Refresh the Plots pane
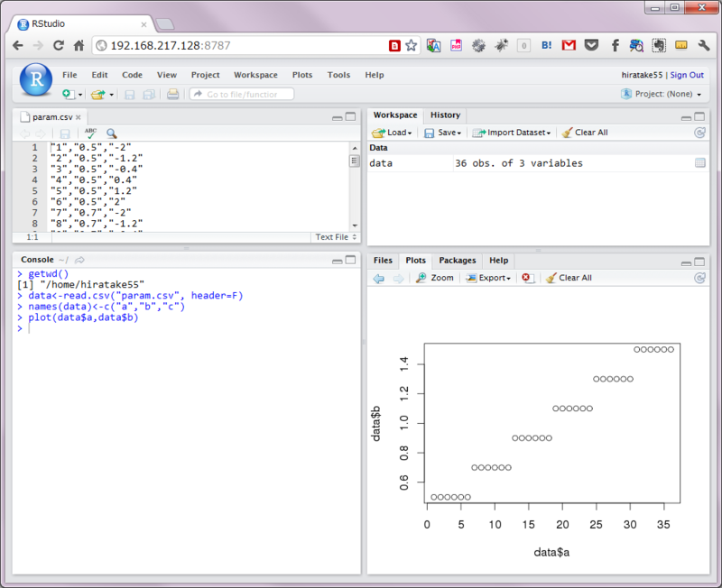The height and width of the screenshot is (588, 722). (x=699, y=278)
